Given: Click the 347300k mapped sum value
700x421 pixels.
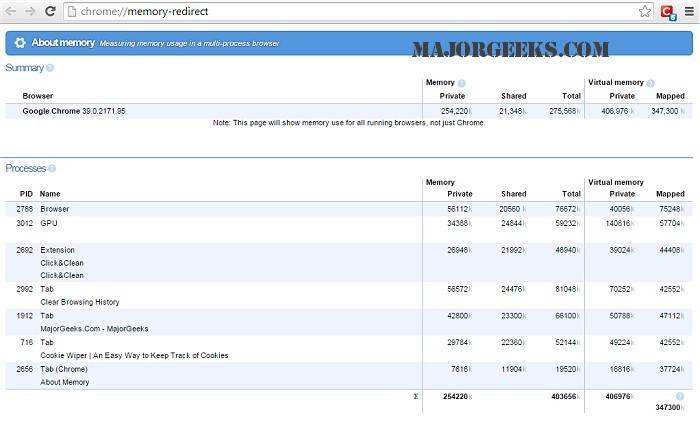Looking at the screenshot, I should point(670,408).
